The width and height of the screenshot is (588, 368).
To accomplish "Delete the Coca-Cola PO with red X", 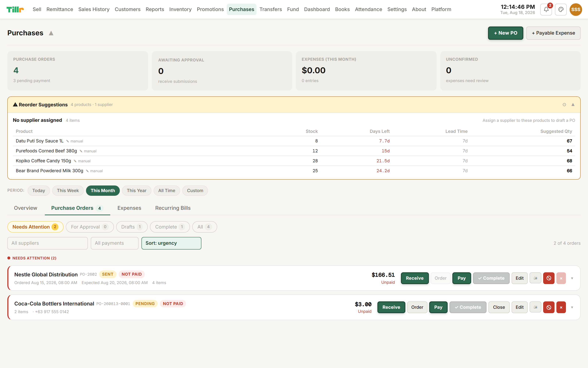I will [561, 307].
